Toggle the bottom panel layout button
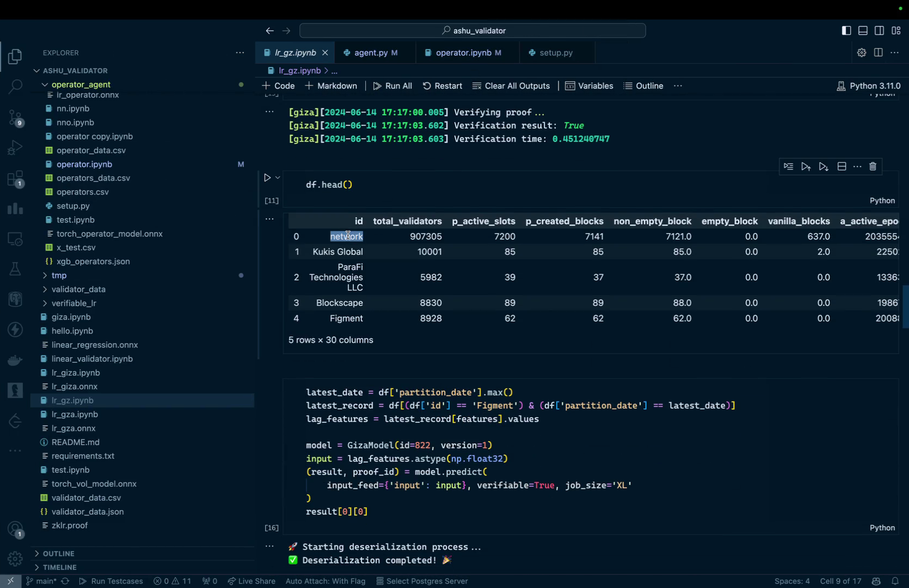909x588 pixels. coord(863,31)
